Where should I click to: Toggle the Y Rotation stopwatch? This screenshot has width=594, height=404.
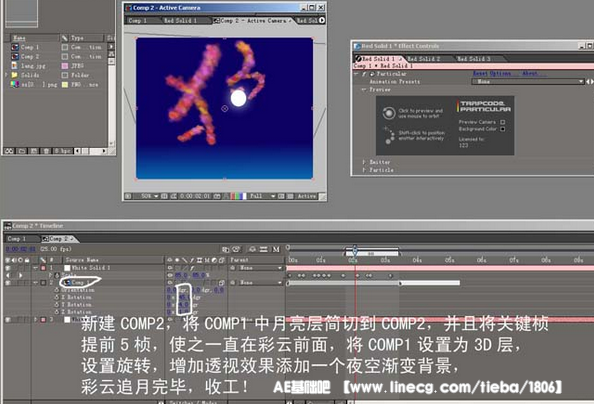tap(57, 305)
